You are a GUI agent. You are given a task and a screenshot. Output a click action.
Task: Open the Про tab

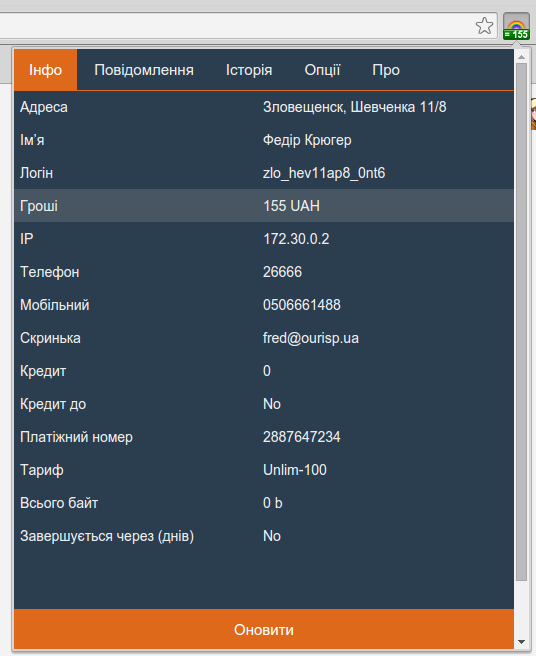pyautogui.click(x=386, y=69)
